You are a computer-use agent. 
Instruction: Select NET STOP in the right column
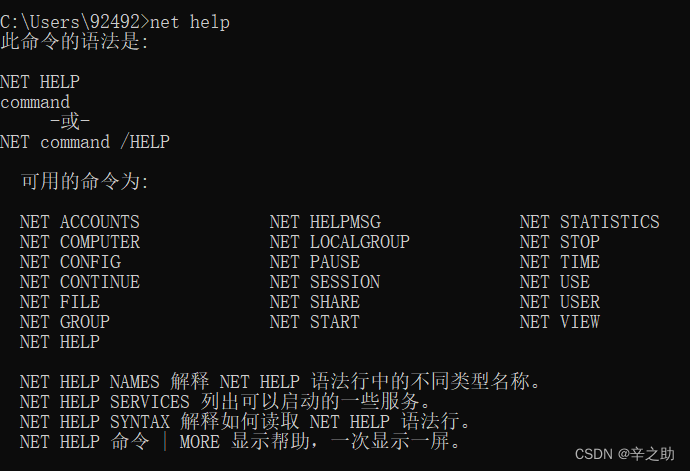point(560,242)
